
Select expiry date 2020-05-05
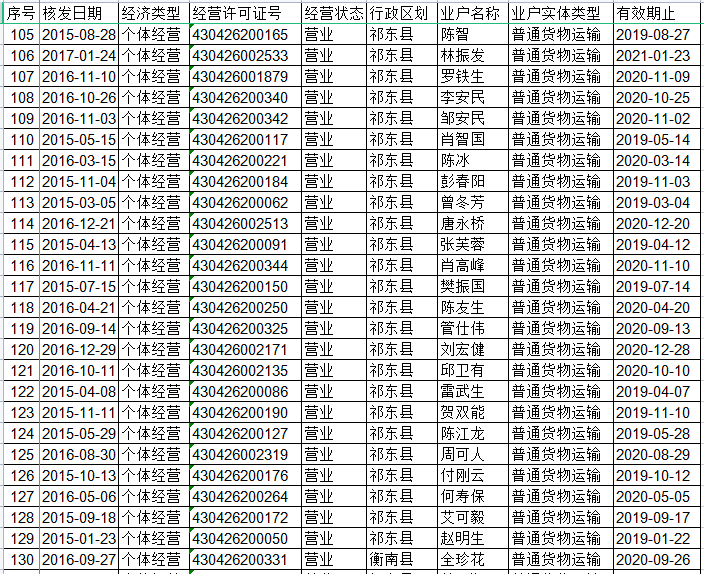[x=652, y=496]
